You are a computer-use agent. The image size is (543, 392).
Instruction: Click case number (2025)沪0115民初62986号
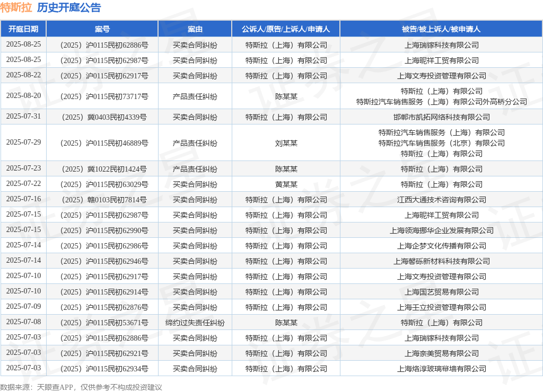click(104, 246)
